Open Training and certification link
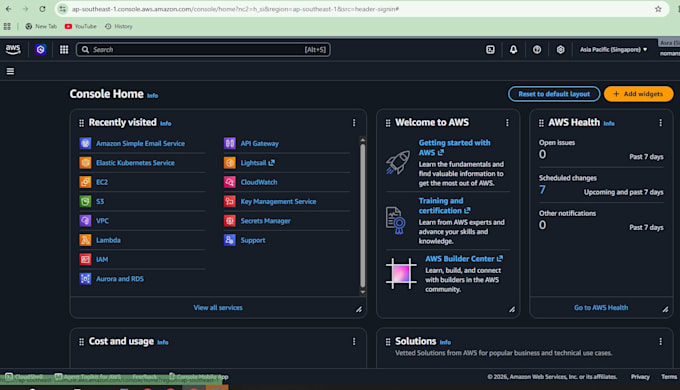This screenshot has height=390, width=680. click(x=444, y=206)
